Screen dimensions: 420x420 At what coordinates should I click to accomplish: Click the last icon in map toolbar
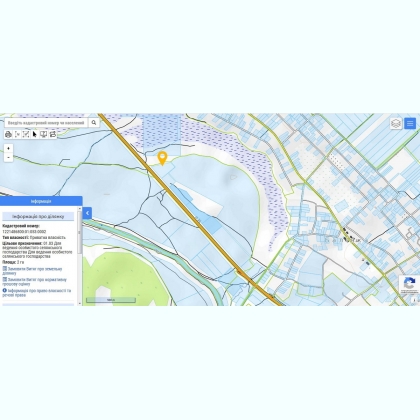tap(53, 134)
